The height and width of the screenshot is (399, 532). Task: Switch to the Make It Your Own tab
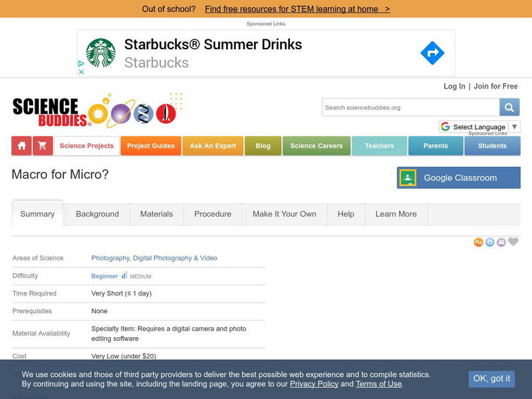click(285, 214)
